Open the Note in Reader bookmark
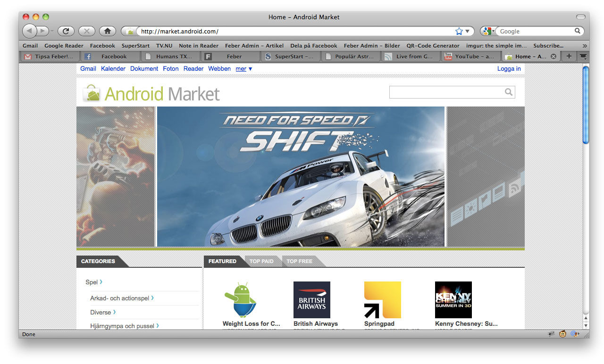The width and height of the screenshot is (604, 364). tap(199, 46)
